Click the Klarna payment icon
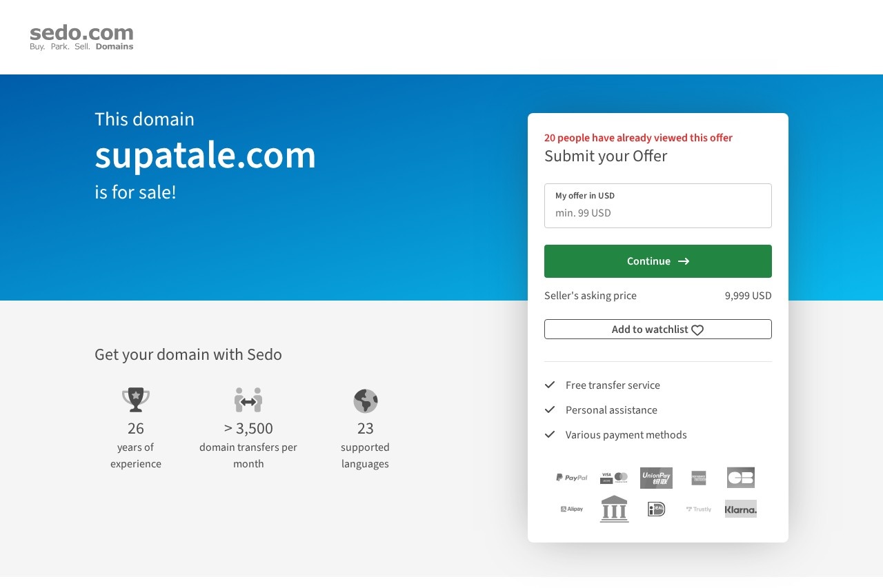Viewport: 883px width, 588px height. coord(740,509)
